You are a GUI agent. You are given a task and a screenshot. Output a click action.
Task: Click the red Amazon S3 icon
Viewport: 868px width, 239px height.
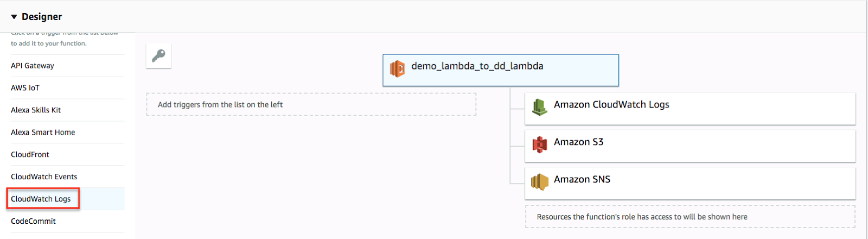539,144
